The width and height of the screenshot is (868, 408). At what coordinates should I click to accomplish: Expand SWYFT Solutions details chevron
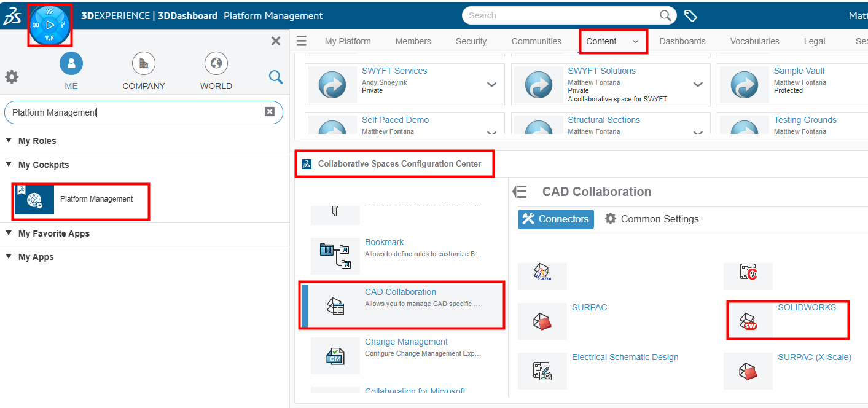698,84
